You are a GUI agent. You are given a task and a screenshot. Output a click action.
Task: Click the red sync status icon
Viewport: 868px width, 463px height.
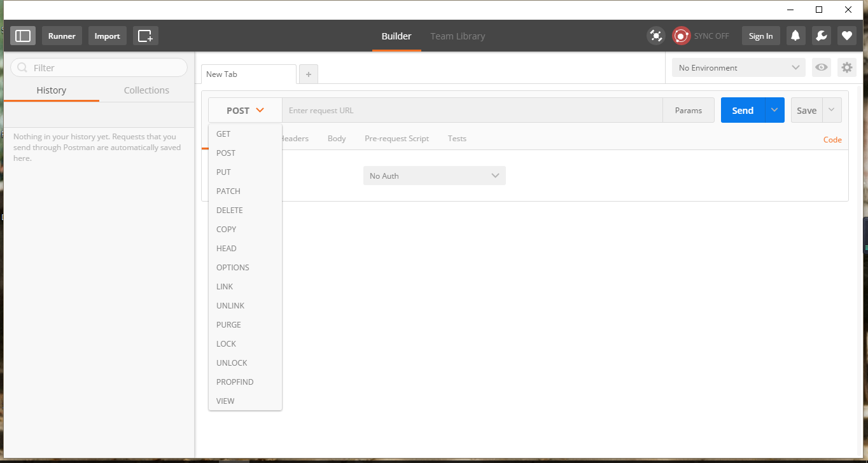[682, 36]
